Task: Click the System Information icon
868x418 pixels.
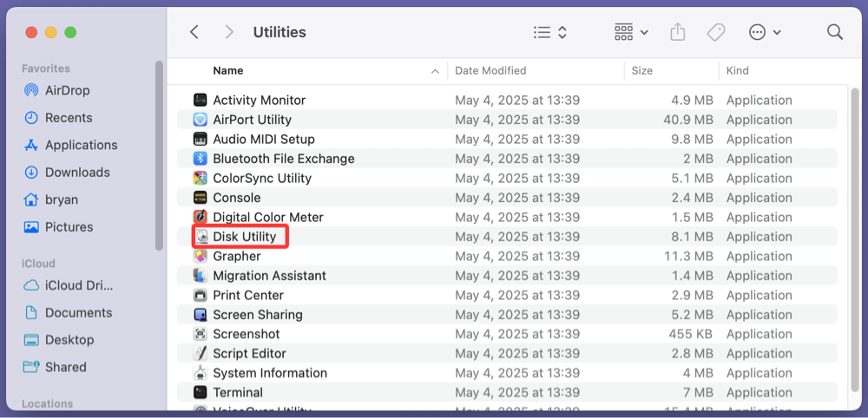Action: click(200, 373)
